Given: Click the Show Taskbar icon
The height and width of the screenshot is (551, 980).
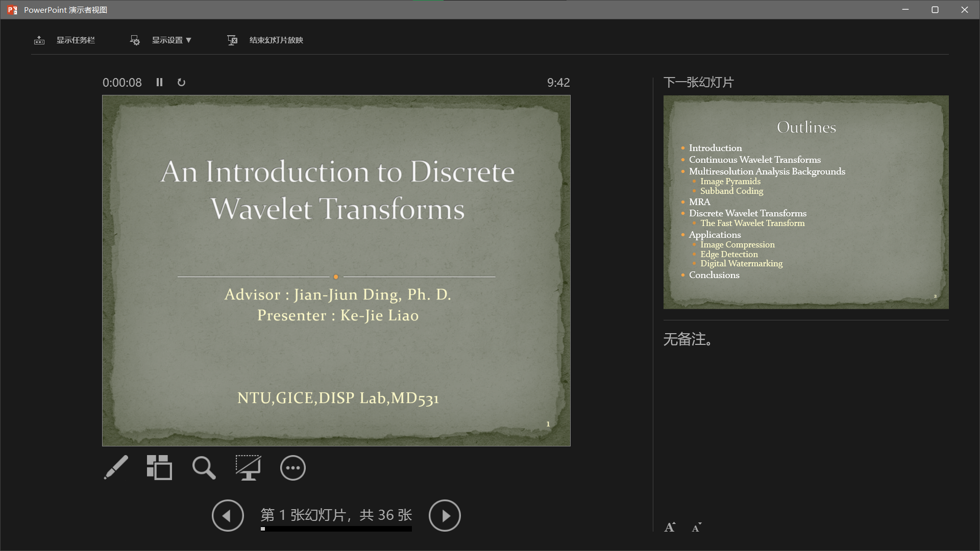Looking at the screenshot, I should (x=39, y=40).
